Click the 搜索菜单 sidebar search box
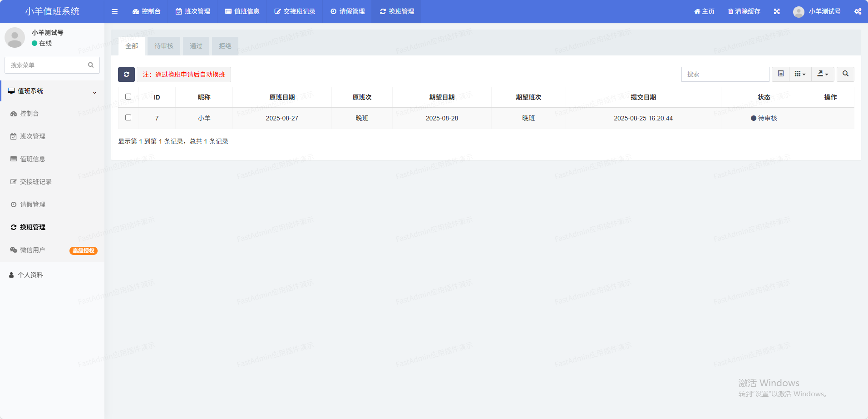Image resolution: width=868 pixels, height=419 pixels. (x=47, y=65)
